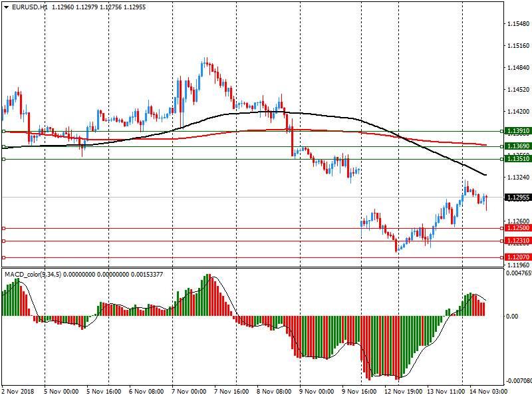Click left handle of the top green line
Screen dimensions: 532x399
[x=3, y=132]
